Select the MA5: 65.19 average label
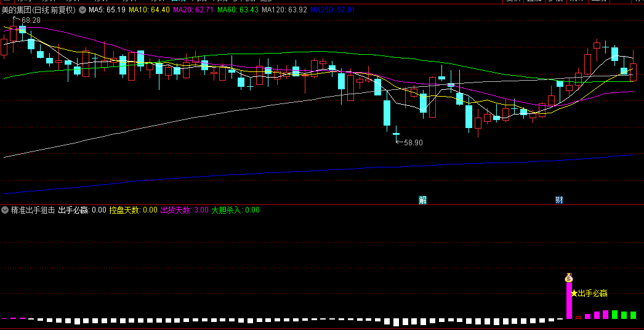This screenshot has width=644, height=330. [x=107, y=10]
